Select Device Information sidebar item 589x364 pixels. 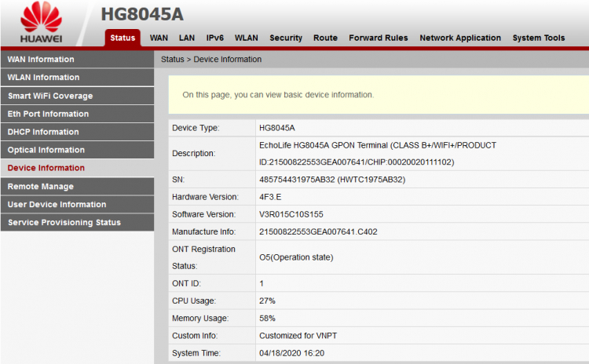click(x=78, y=168)
